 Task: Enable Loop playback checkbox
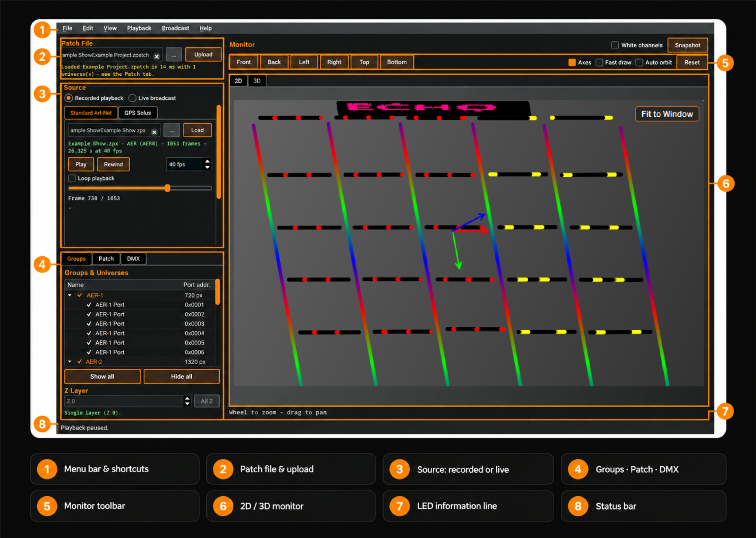(x=72, y=178)
